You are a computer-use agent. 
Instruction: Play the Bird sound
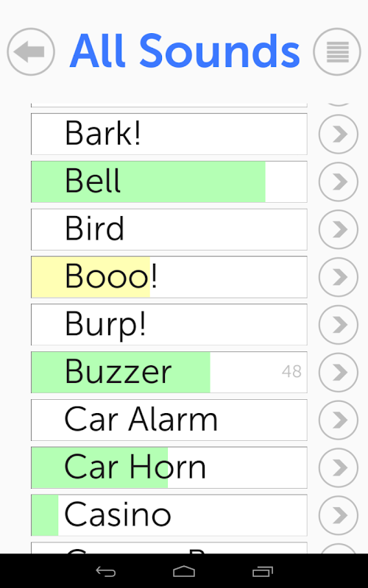coord(169,229)
